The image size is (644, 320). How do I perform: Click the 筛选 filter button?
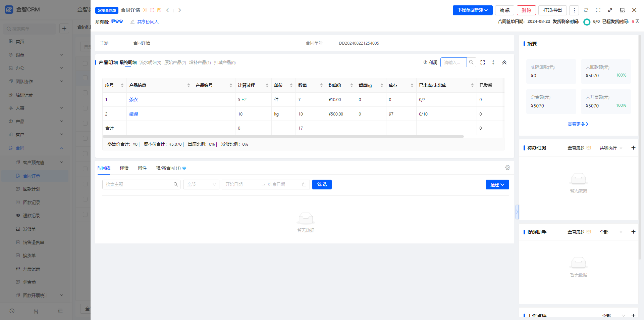(x=322, y=184)
